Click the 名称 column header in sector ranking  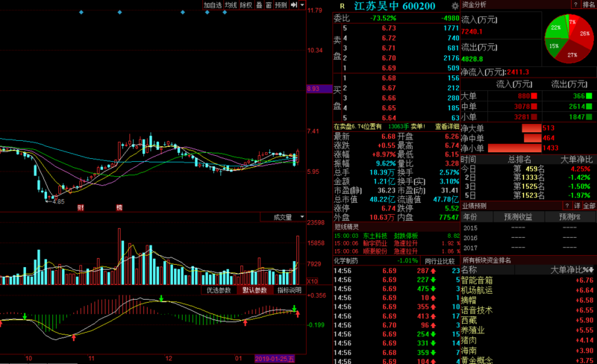coord(469,270)
